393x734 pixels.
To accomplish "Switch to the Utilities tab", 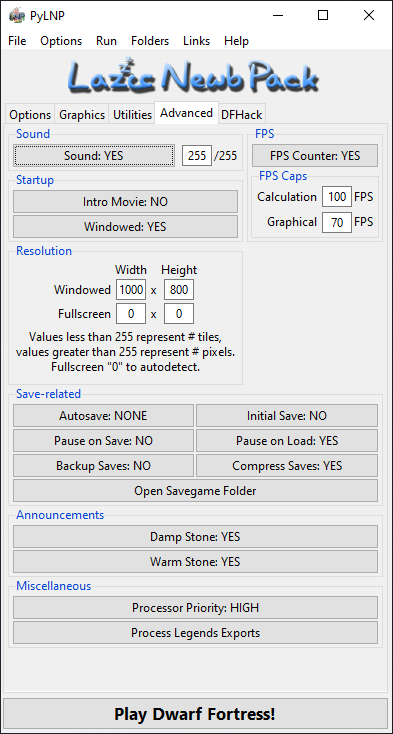I will 132,115.
